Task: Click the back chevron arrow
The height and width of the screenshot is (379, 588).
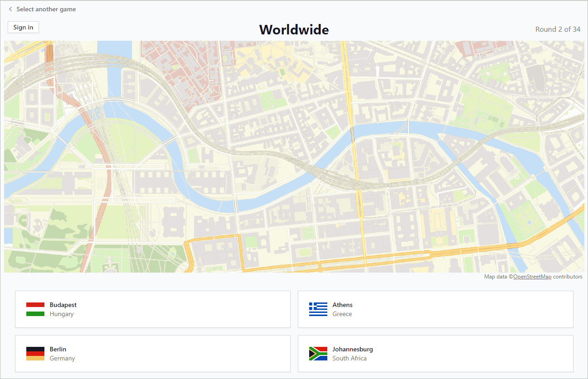Action: (x=10, y=9)
